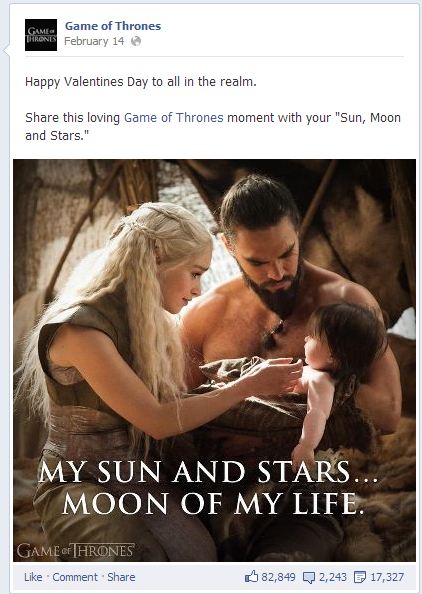
Task: Click the 'My Sun and Stars' photo caption
Action: click(x=208, y=472)
